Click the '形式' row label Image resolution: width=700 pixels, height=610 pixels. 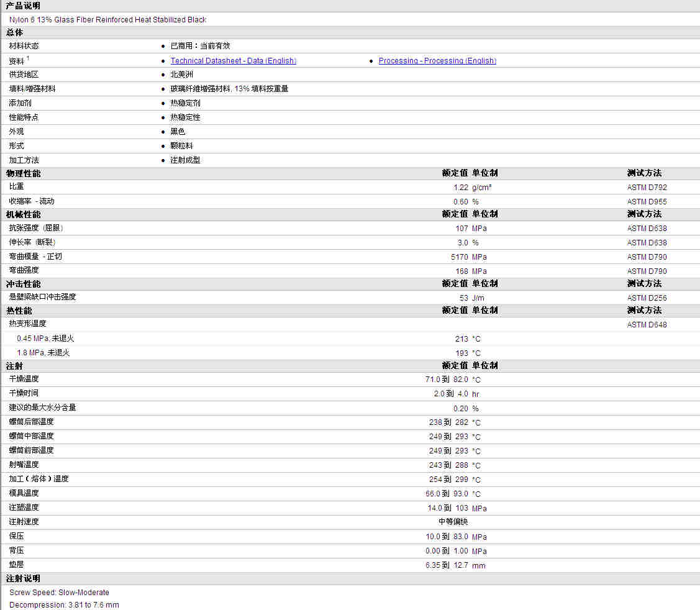[x=16, y=146]
